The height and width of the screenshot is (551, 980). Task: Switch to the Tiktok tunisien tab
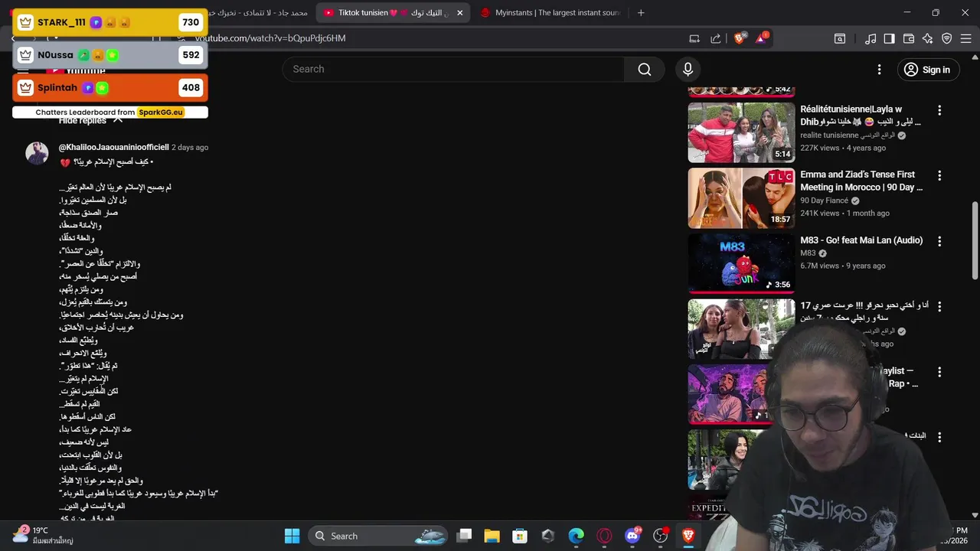(x=394, y=13)
